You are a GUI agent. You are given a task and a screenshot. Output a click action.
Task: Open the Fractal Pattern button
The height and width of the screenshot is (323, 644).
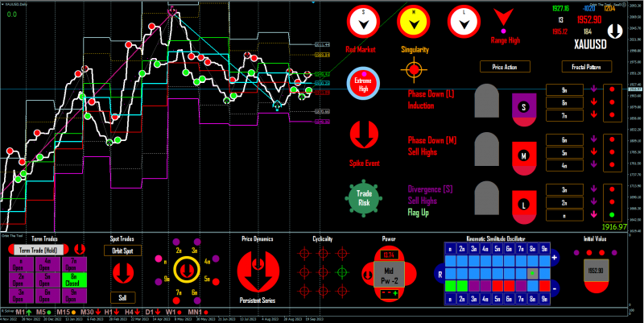click(x=587, y=67)
